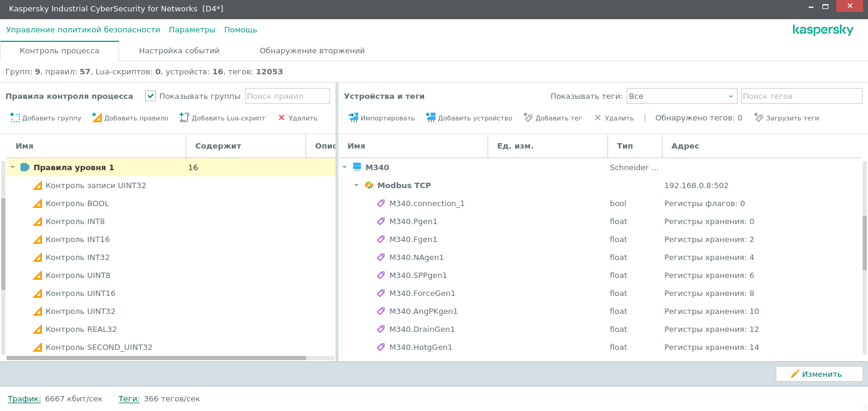This screenshot has width=868, height=411.
Task: Click the Add device icon
Action: pyautogui.click(x=431, y=118)
